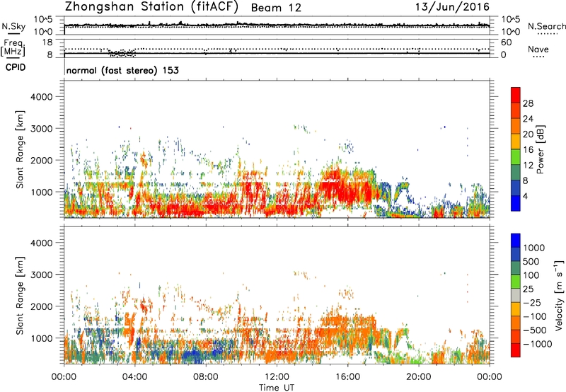Click the '4000' tick of the power panel
The image size is (566, 392).
41,97
